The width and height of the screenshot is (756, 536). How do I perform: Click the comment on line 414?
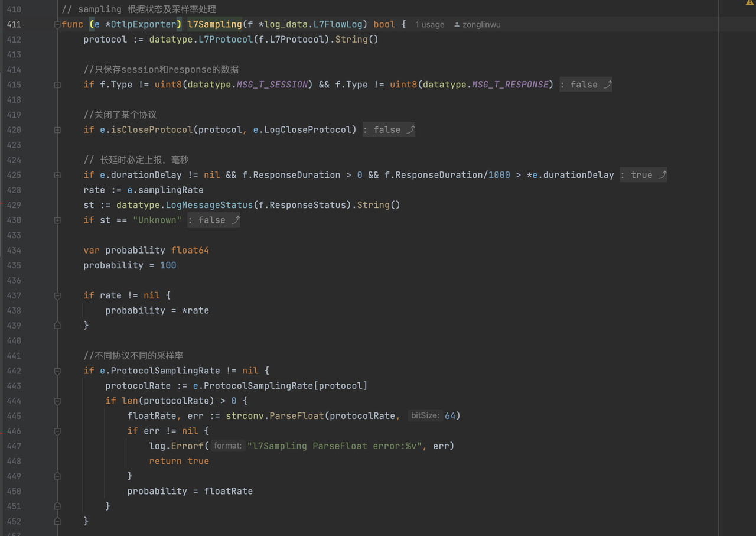coord(161,69)
